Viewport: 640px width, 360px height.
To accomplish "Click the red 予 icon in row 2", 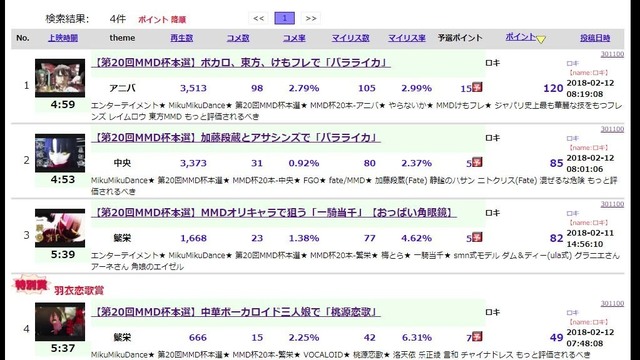I will click(x=477, y=162).
